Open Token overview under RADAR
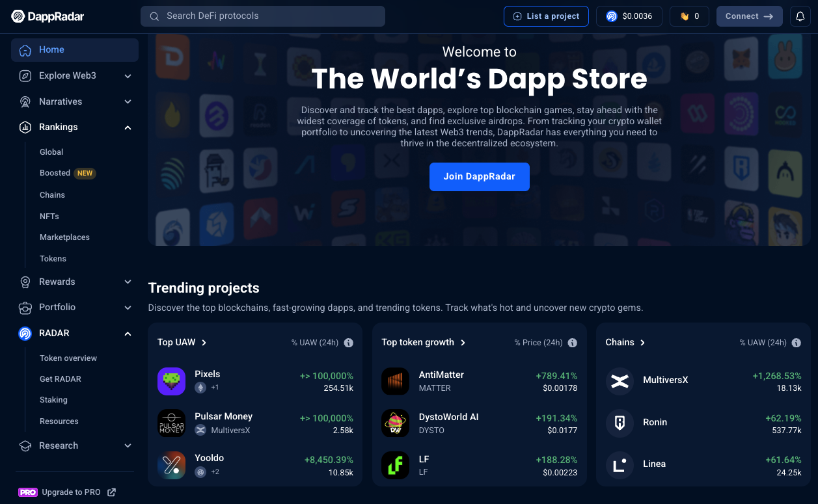This screenshot has height=504, width=818. pos(68,358)
